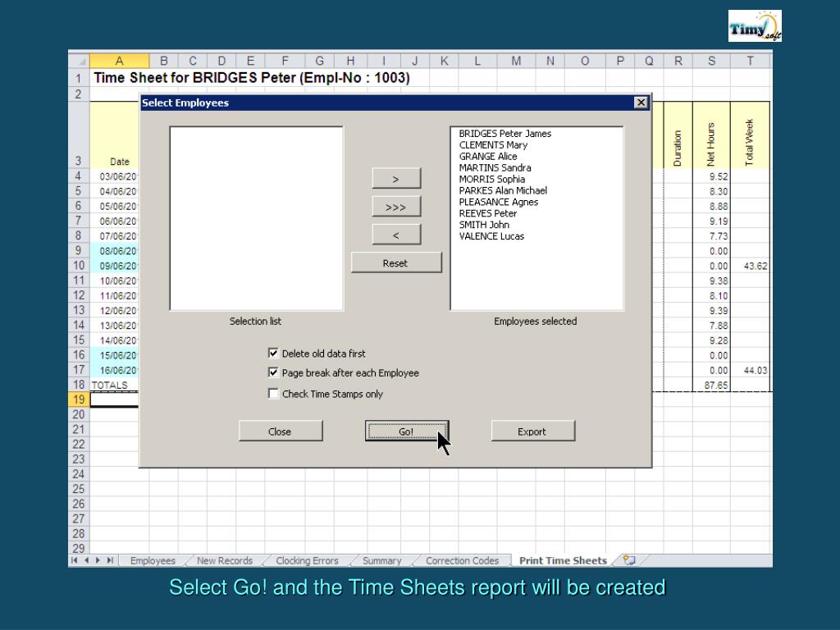This screenshot has width=840, height=630.
Task: Click the Total Week column heading cell
Action: click(750, 135)
